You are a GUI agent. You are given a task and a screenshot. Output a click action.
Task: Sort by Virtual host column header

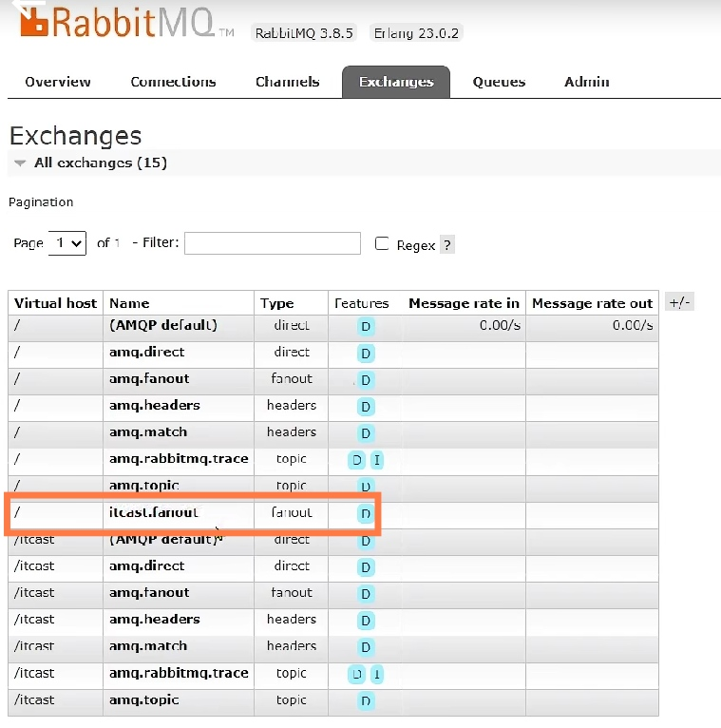coord(55,303)
